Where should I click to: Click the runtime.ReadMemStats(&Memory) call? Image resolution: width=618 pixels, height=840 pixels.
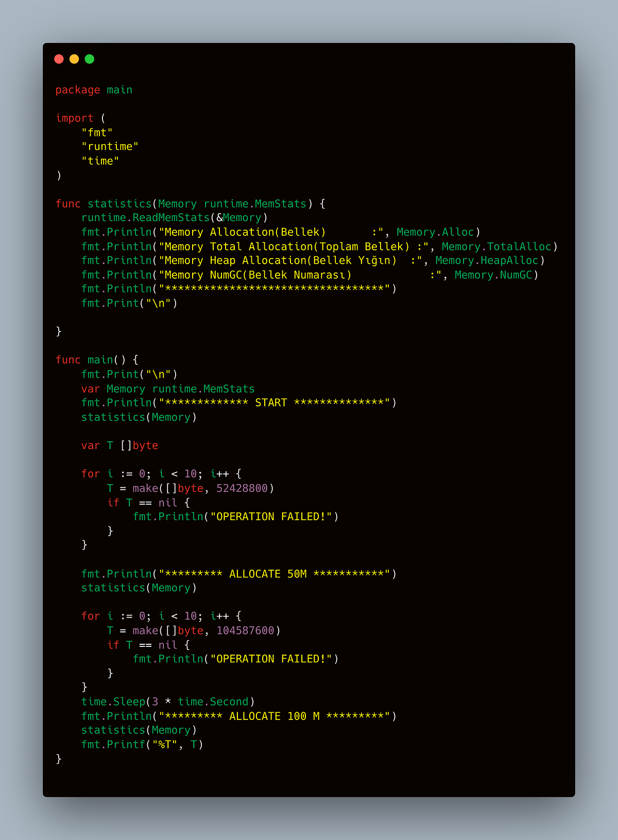pos(175,218)
